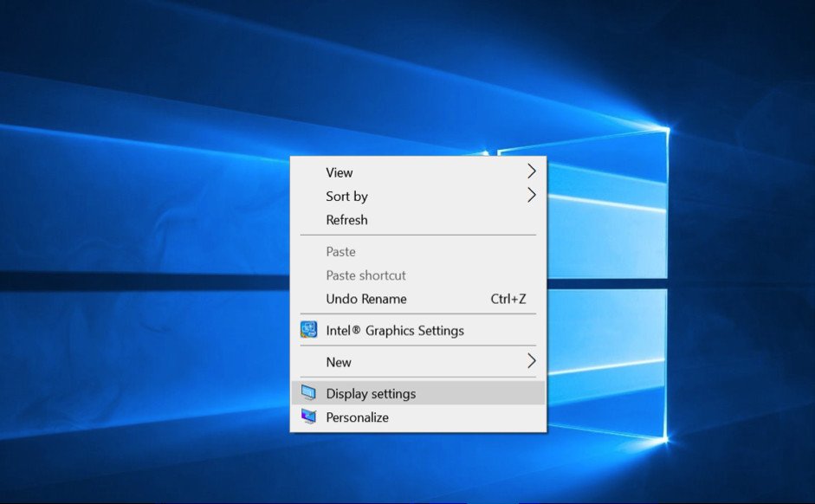The width and height of the screenshot is (815, 504).
Task: Choose Personalize from the context menu
Action: pyautogui.click(x=357, y=417)
